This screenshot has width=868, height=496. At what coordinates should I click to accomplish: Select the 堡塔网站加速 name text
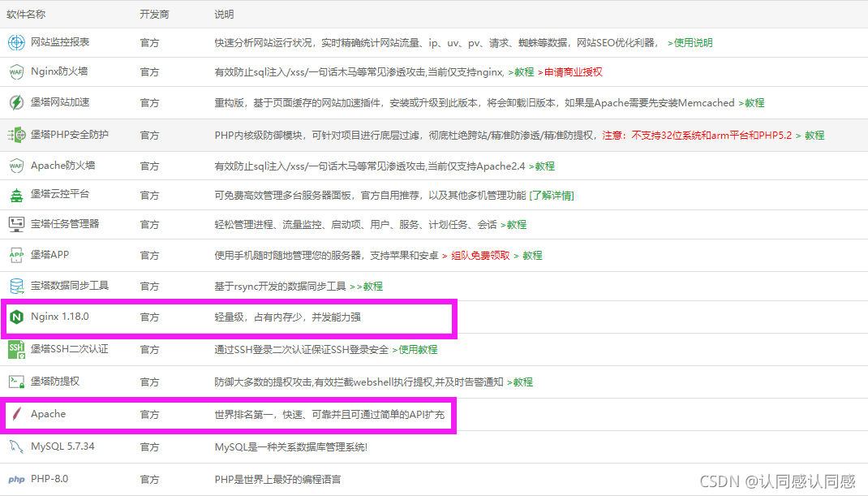click(60, 102)
